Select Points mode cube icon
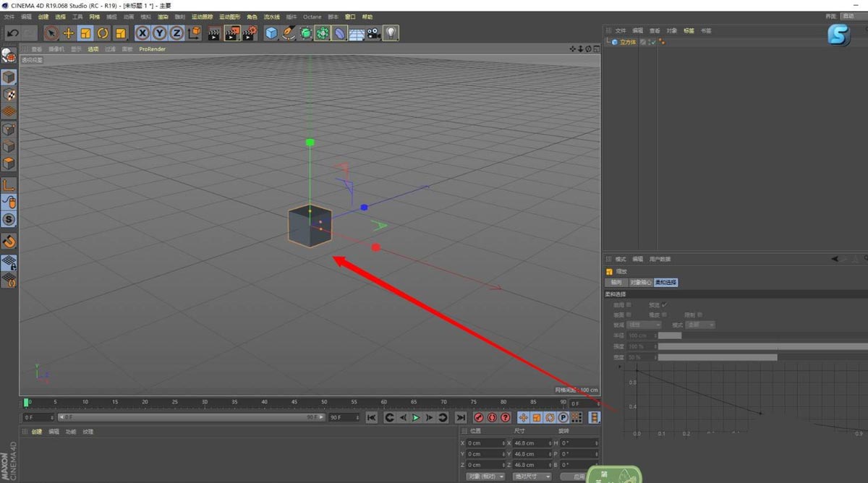Viewport: 868px width, 483px height. tap(9, 129)
